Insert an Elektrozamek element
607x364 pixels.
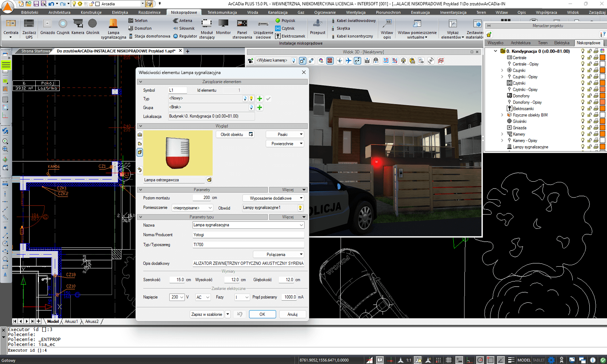[x=290, y=36]
